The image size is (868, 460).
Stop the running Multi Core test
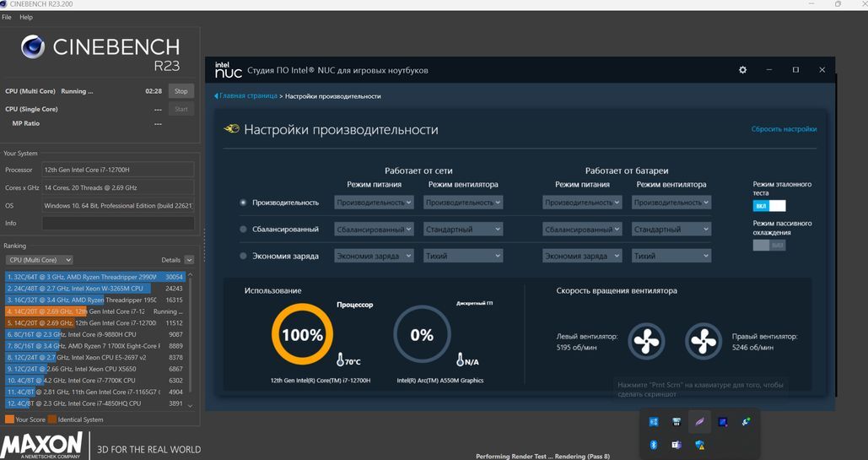[181, 91]
